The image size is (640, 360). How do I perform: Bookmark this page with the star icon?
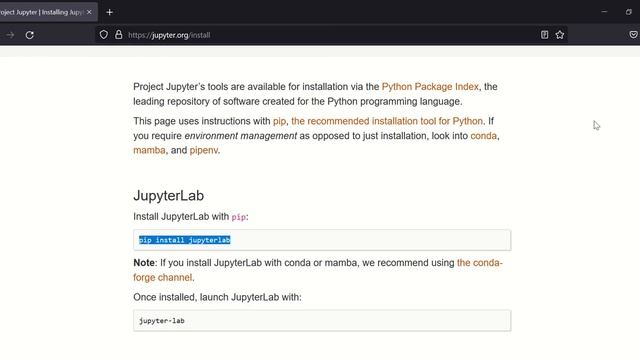pos(560,35)
